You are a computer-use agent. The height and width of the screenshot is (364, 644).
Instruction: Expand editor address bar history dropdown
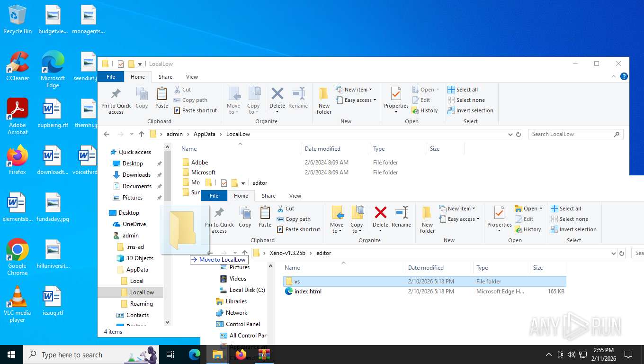click(613, 253)
